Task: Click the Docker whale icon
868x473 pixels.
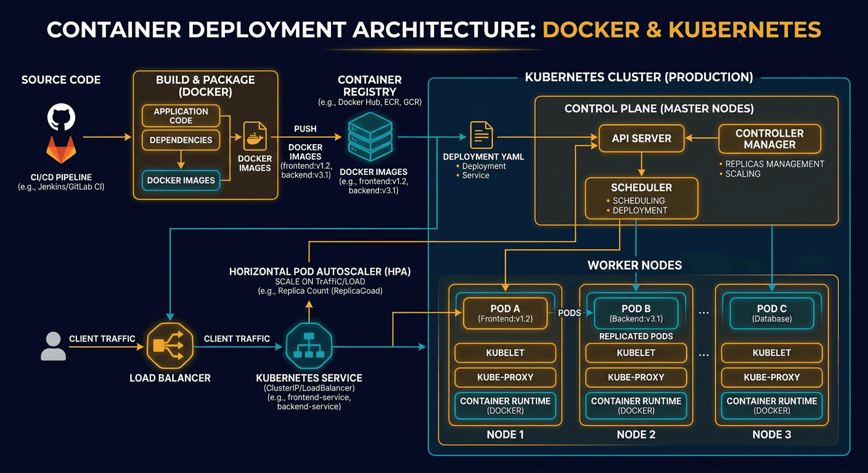Action: [x=255, y=137]
